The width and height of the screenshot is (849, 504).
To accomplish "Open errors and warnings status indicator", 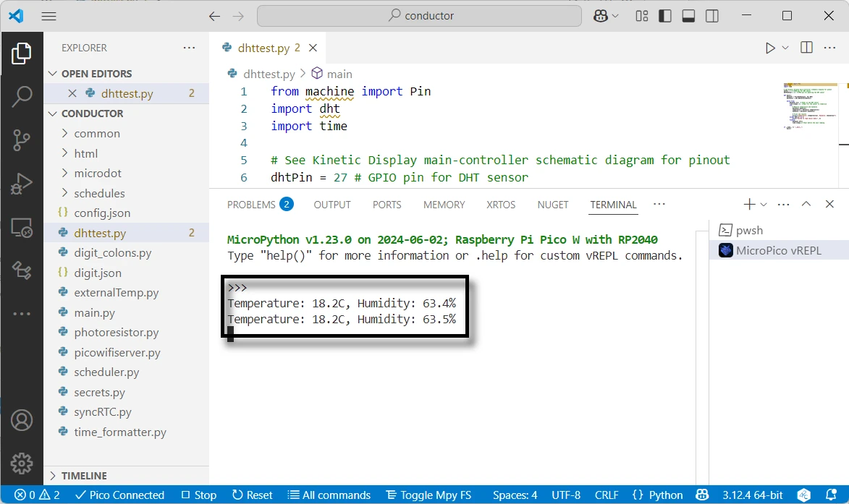I will coord(37,495).
